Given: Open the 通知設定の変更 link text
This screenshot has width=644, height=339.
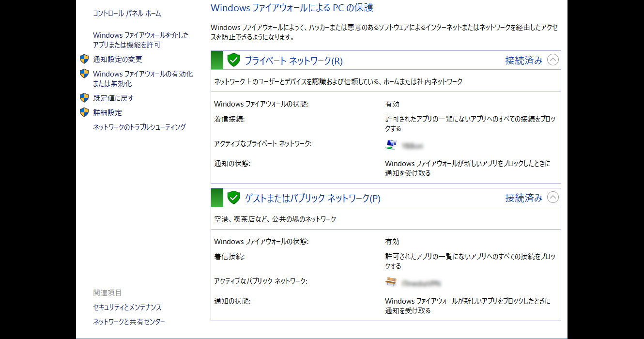Looking at the screenshot, I should 118,60.
